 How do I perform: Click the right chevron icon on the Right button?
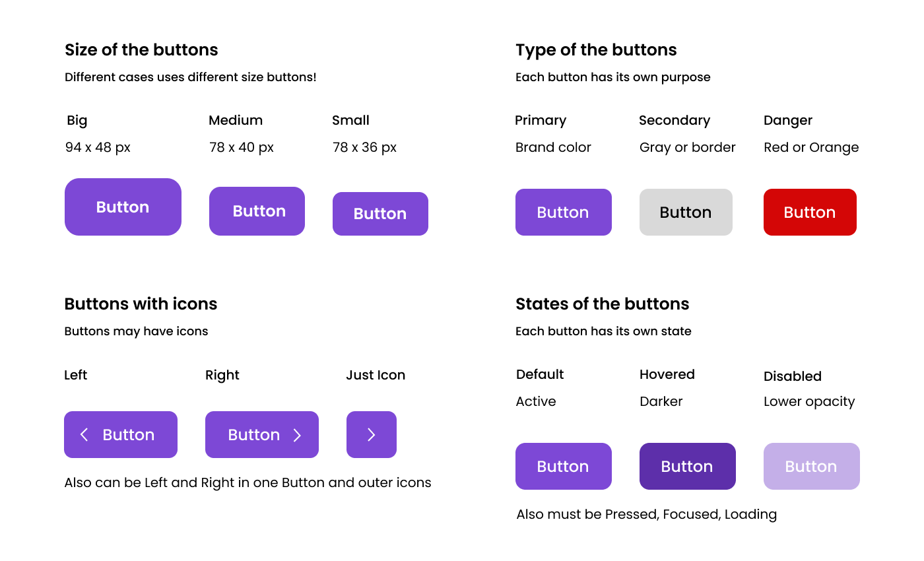coord(298,434)
